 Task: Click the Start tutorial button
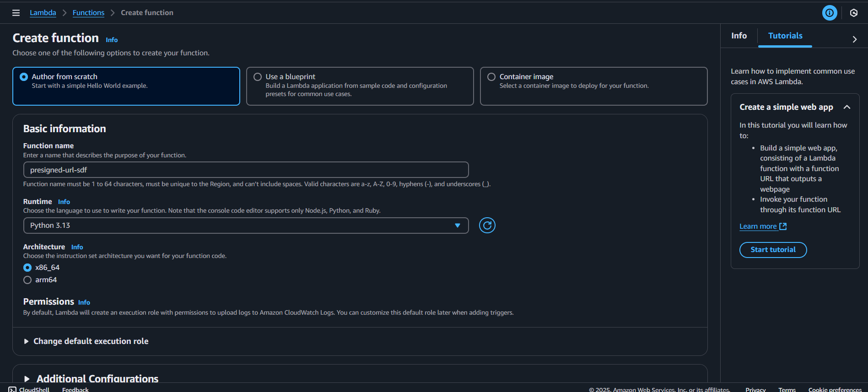coord(773,250)
